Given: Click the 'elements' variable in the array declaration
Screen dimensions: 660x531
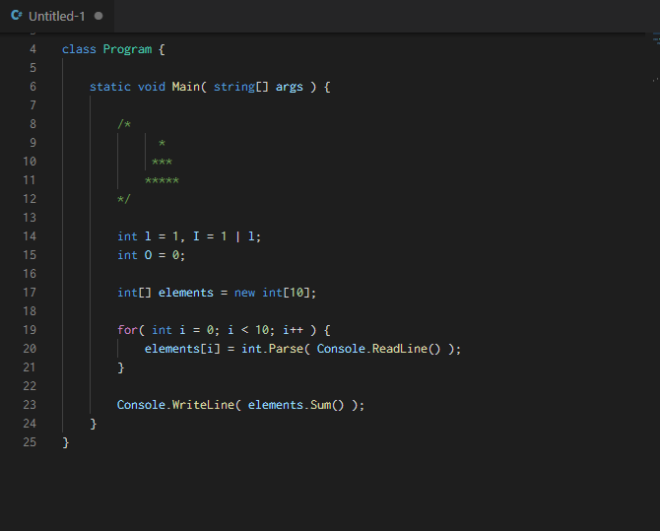Looking at the screenshot, I should (x=185, y=293).
